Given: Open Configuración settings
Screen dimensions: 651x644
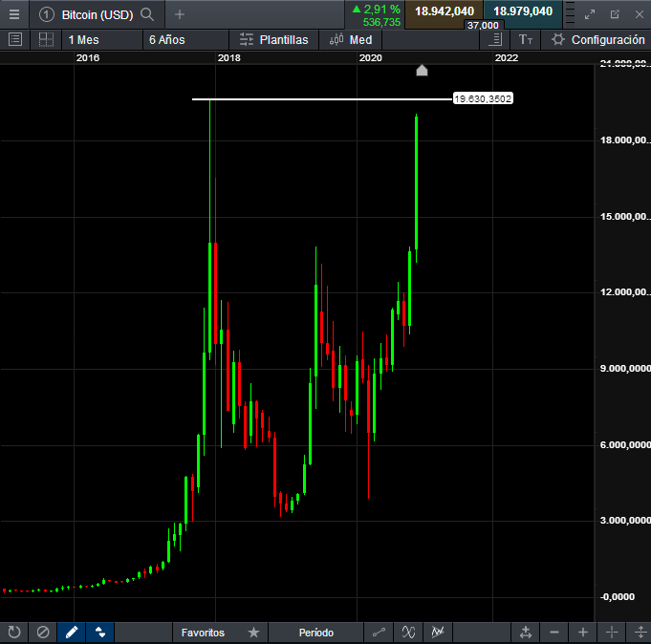Looking at the screenshot, I should [x=597, y=40].
